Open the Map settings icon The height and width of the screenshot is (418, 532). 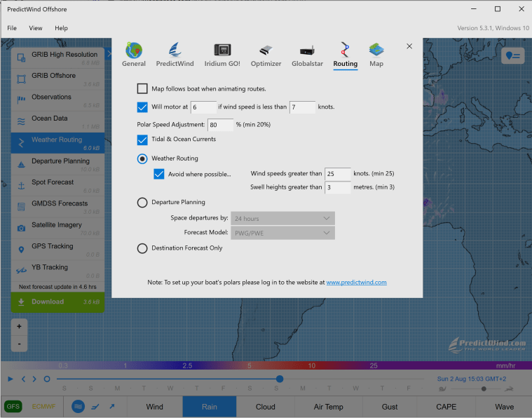coord(376,50)
